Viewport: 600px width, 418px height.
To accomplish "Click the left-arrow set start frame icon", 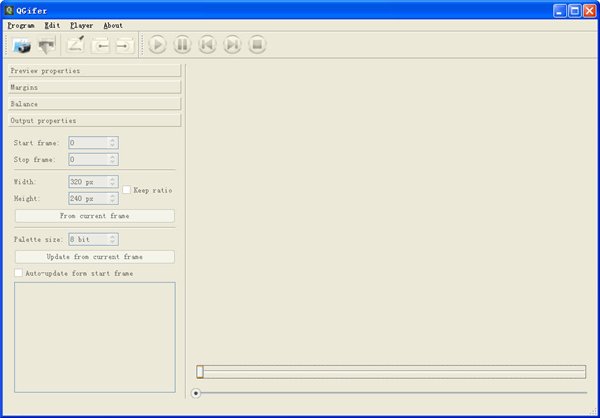I will (x=100, y=45).
